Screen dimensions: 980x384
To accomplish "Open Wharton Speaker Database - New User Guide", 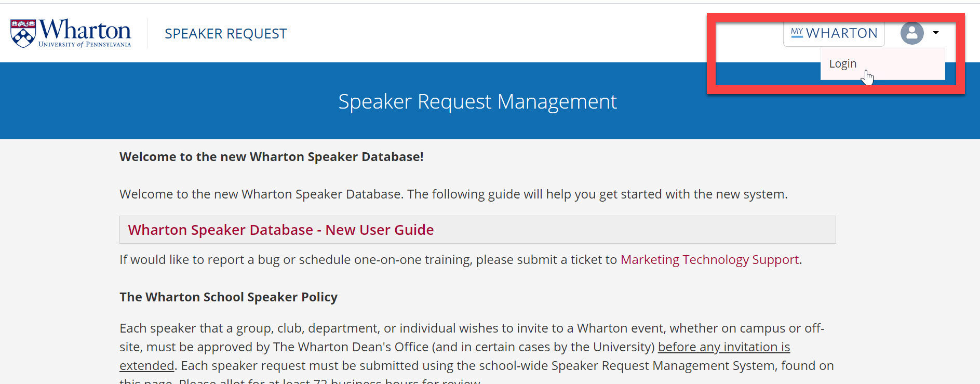I will pyautogui.click(x=281, y=230).
